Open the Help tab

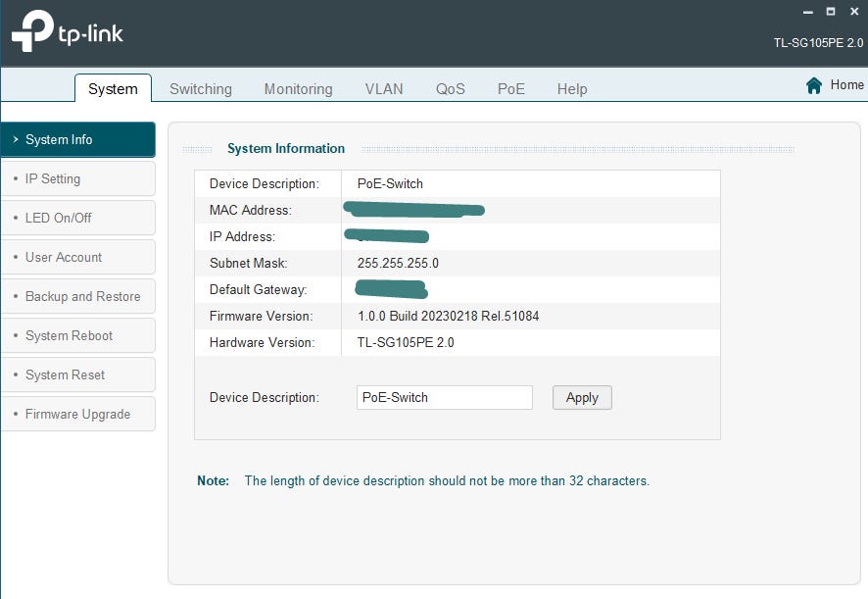(x=572, y=89)
